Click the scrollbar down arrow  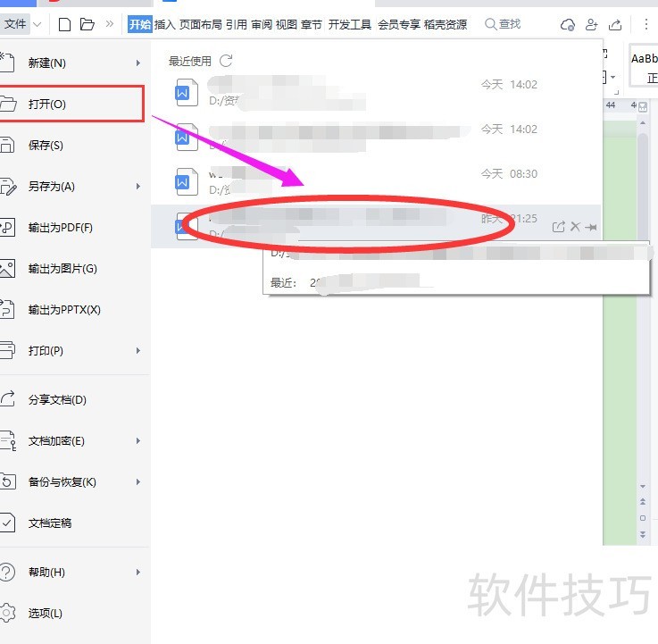point(643,486)
